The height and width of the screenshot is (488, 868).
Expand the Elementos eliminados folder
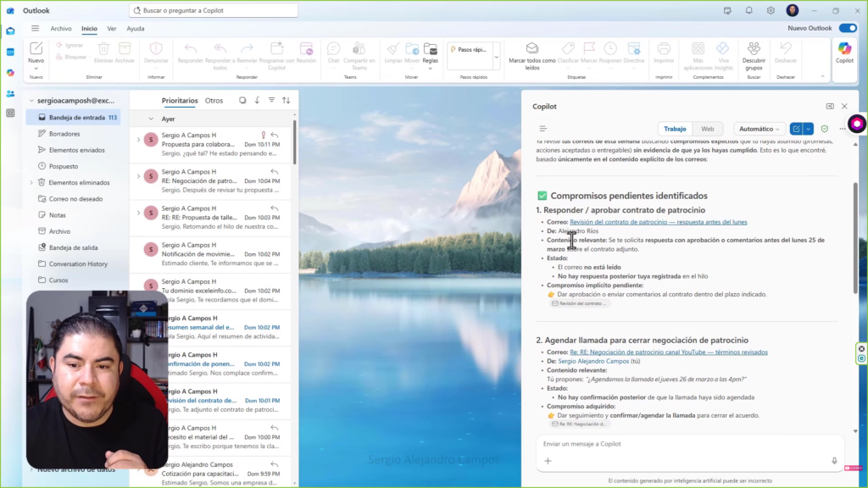point(31,183)
